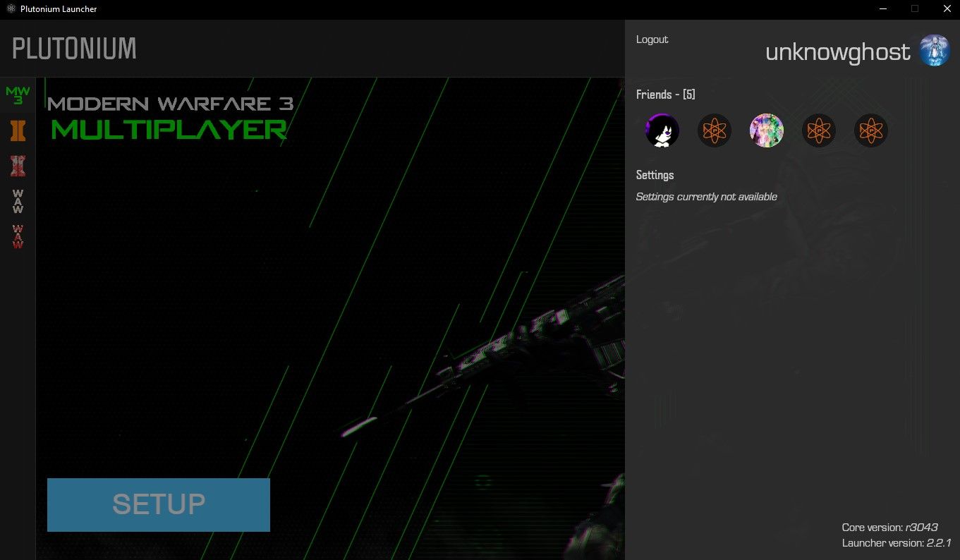Close the Plutonium Launcher window

(947, 9)
